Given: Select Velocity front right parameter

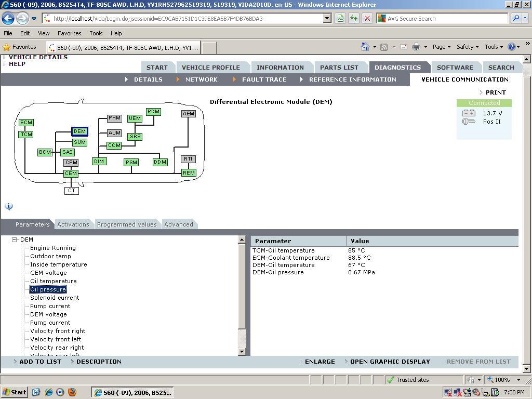Looking at the screenshot, I should click(58, 331).
